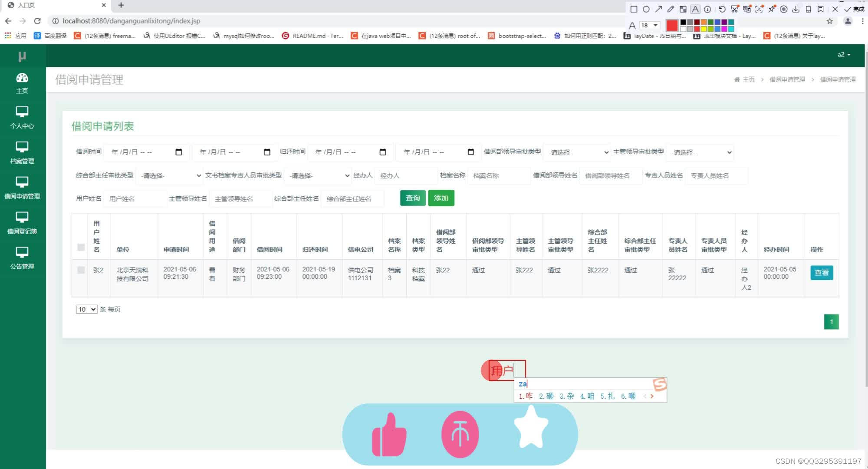Open 借阅部领导审批类型 dropdown
This screenshot has height=469, width=868.
point(578,152)
